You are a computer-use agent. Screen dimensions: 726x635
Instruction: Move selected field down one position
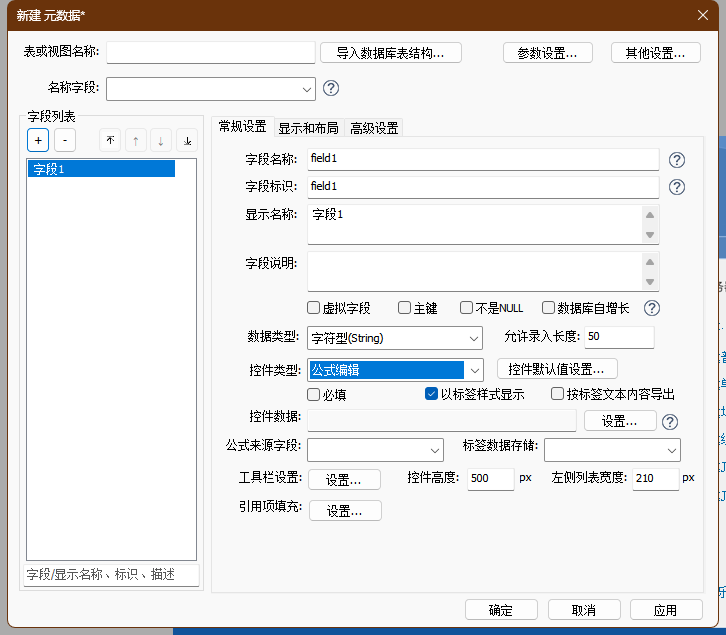click(x=161, y=141)
